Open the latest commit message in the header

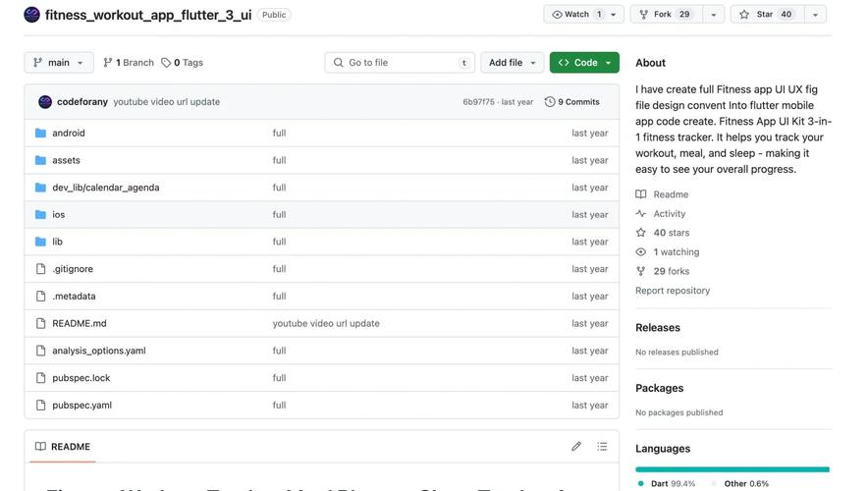[167, 102]
